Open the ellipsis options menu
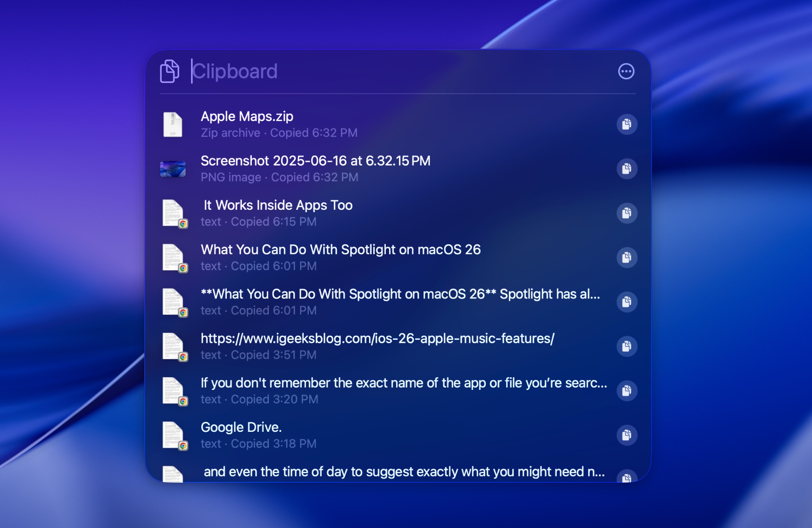 click(x=627, y=71)
